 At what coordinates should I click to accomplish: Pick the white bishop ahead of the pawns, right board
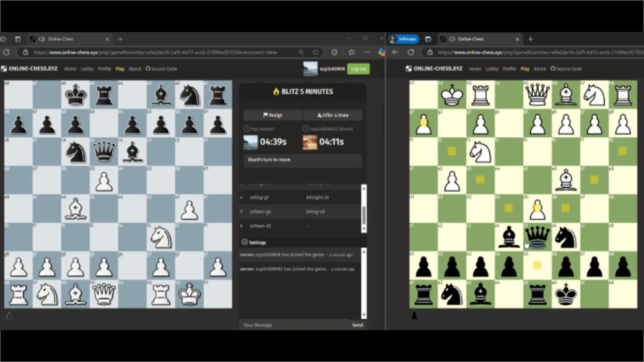point(566,180)
